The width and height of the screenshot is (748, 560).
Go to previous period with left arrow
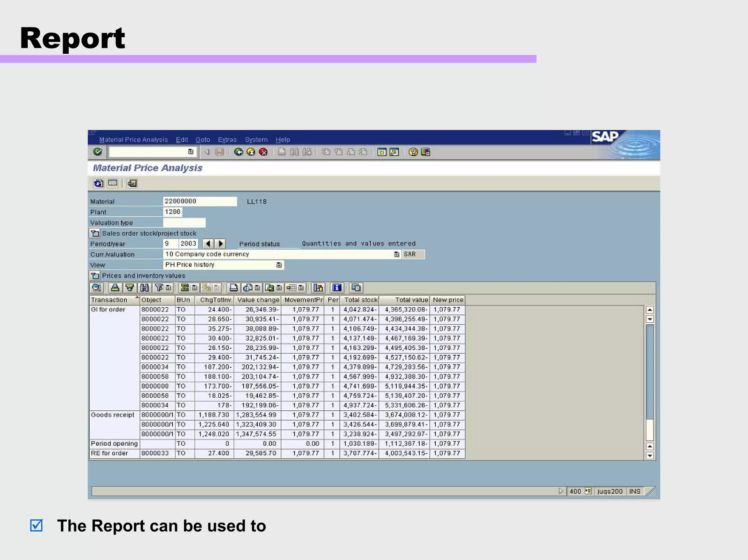click(208, 243)
